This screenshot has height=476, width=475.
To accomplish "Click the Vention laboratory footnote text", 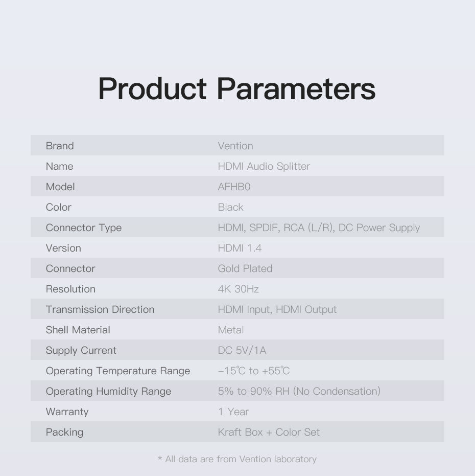I will pos(237,459).
